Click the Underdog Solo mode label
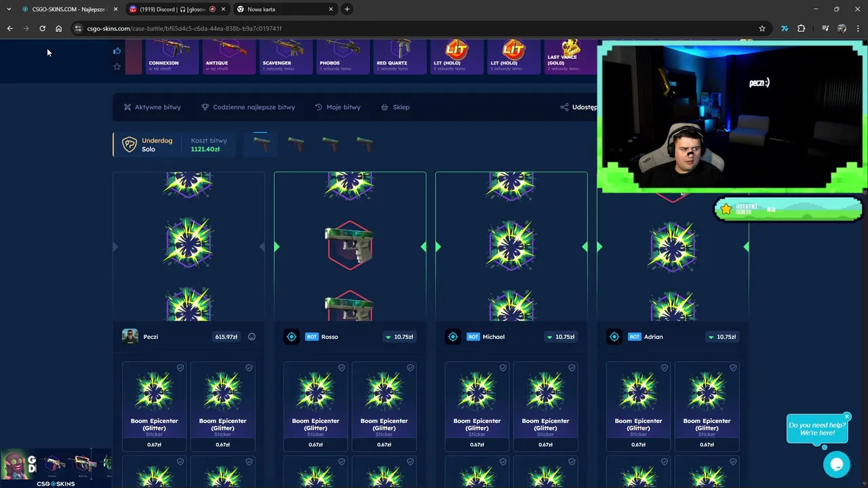Image resolution: width=868 pixels, height=488 pixels. (x=157, y=144)
